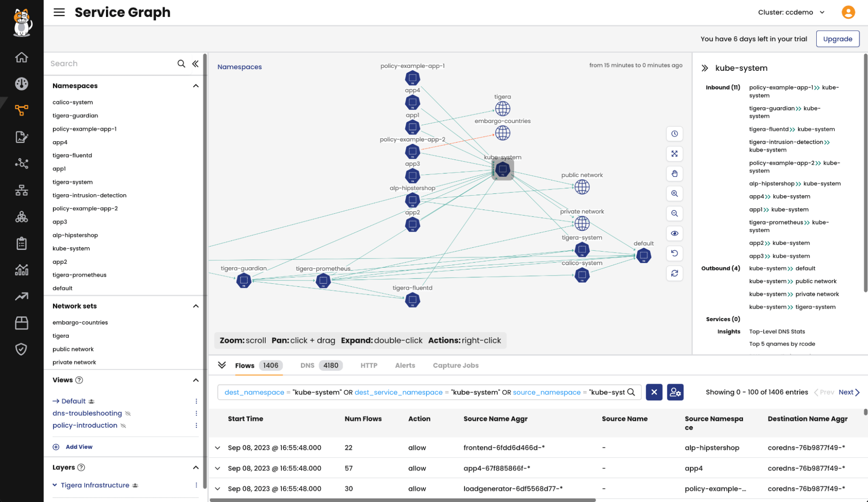This screenshot has width=868, height=502.
Task: Switch to the Capture Jobs tab
Action: point(455,366)
